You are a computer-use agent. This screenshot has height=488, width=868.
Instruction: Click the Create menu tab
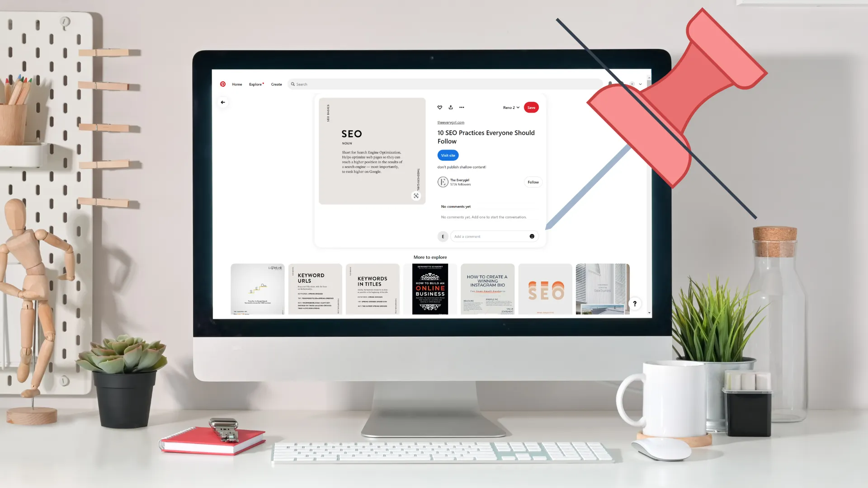point(276,84)
